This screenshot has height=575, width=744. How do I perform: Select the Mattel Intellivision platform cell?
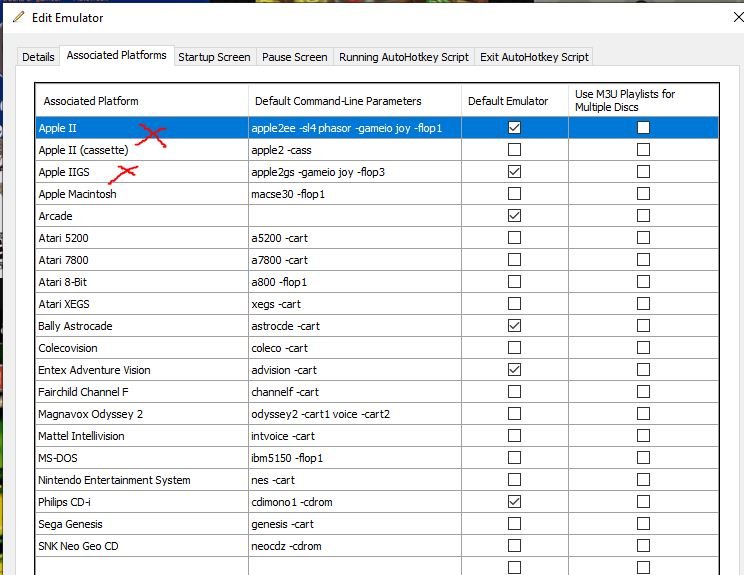tap(142, 436)
